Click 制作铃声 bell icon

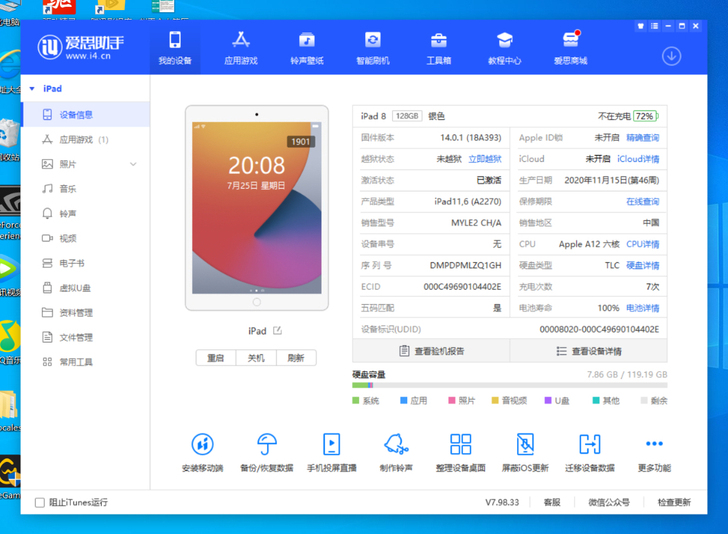(x=396, y=444)
